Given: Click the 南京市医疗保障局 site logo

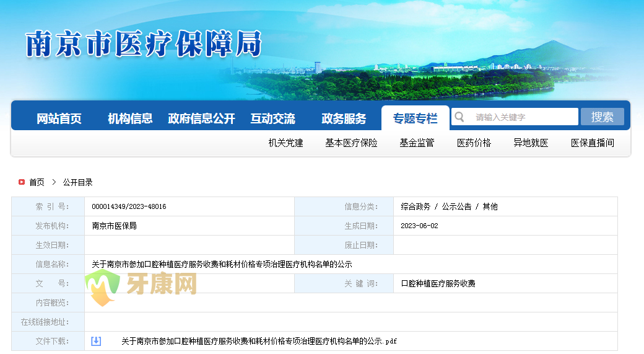Looking at the screenshot, I should pos(143,44).
